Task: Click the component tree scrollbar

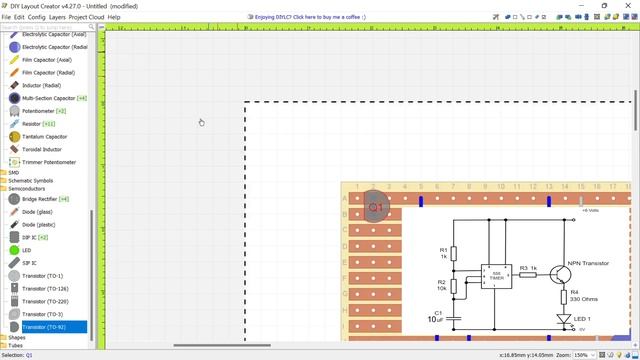Action: 91,276
